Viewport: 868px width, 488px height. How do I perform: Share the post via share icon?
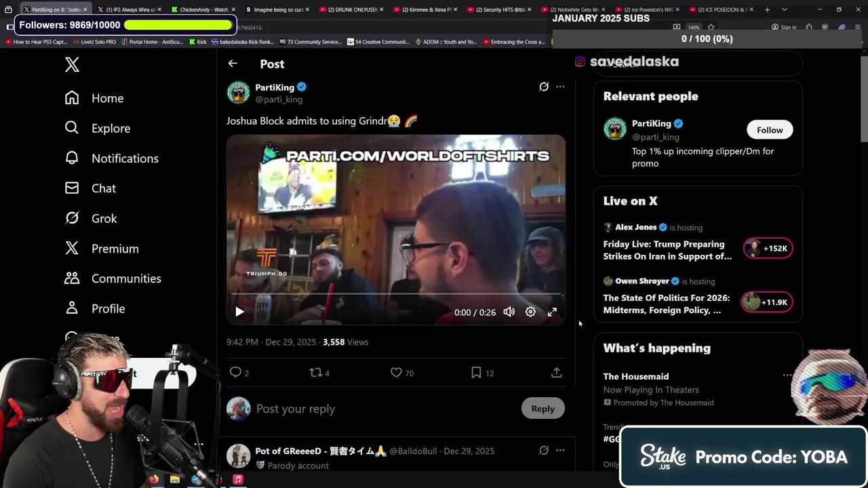pos(557,372)
